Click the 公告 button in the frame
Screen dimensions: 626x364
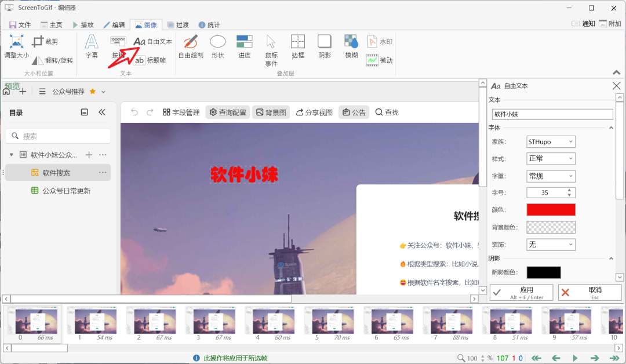(x=354, y=112)
